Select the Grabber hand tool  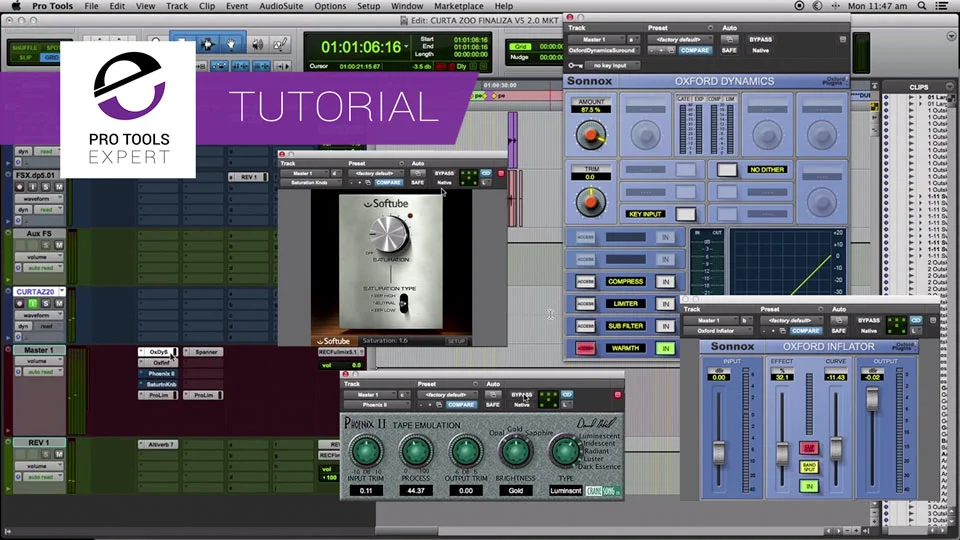[231, 44]
